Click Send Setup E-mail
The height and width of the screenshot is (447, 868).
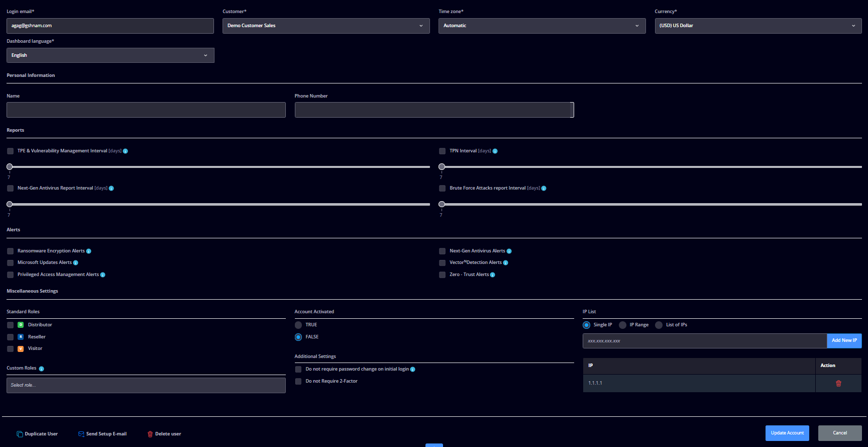[x=102, y=434]
